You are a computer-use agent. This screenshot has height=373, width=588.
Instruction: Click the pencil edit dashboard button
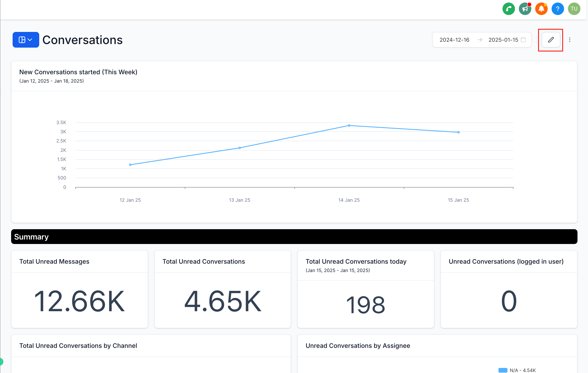coord(551,40)
